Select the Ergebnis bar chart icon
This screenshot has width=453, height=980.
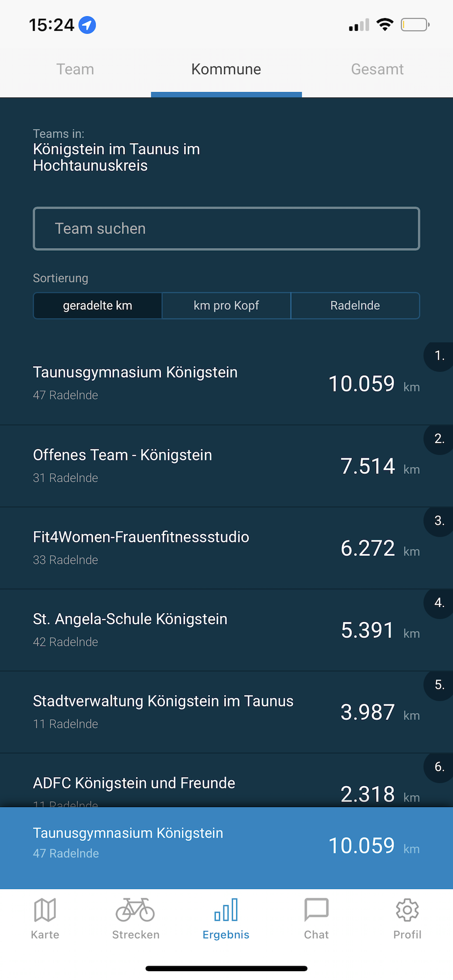(226, 910)
